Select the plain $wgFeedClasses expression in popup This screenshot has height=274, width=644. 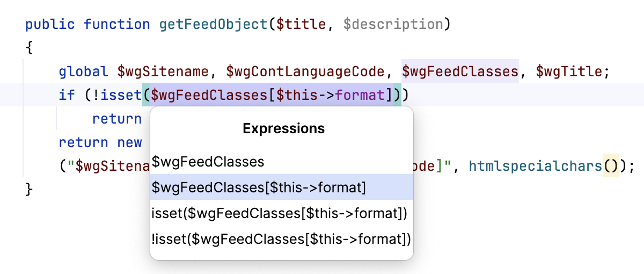pos(208,161)
